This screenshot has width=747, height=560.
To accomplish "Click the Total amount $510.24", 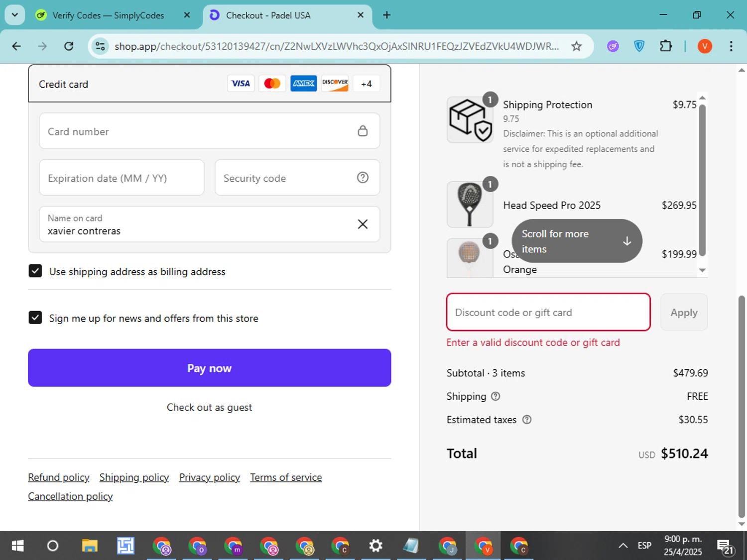I will (684, 453).
